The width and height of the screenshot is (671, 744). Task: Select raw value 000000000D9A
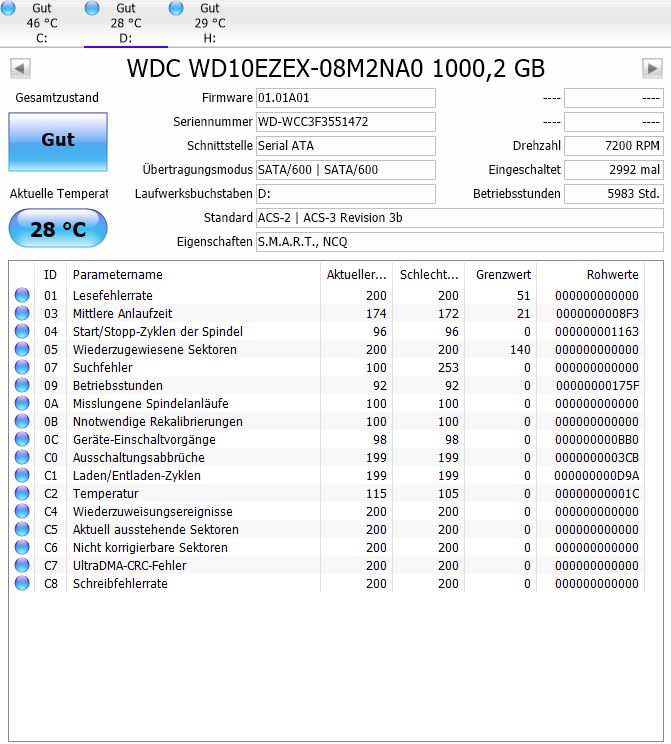[x=596, y=476]
